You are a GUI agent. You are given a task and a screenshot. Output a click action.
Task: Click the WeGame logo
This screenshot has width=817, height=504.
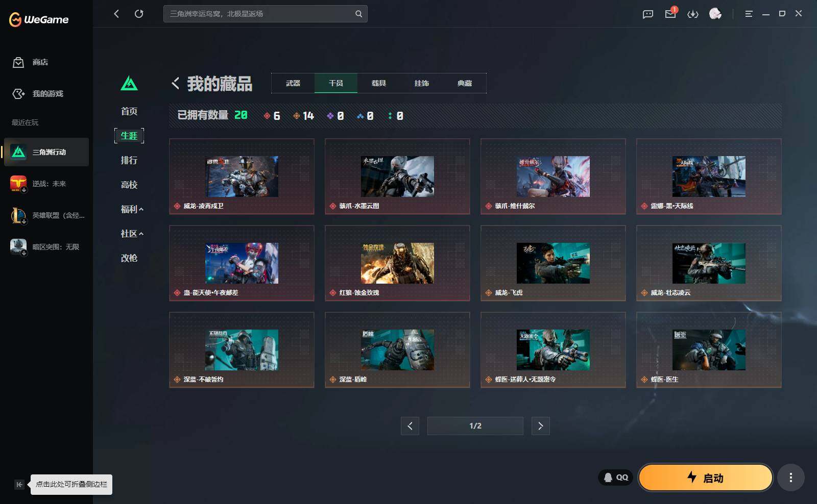pos(39,19)
